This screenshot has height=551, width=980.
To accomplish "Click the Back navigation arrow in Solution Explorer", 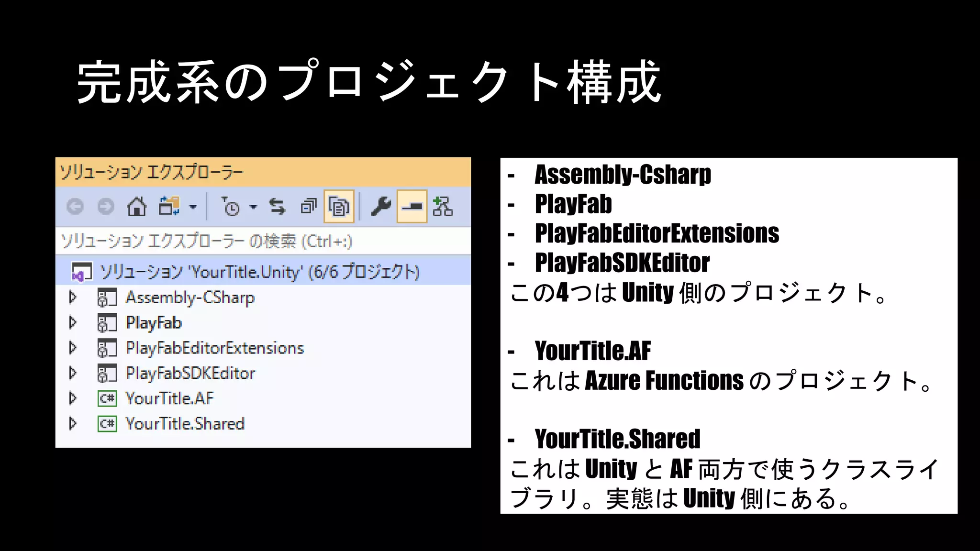I will [75, 207].
